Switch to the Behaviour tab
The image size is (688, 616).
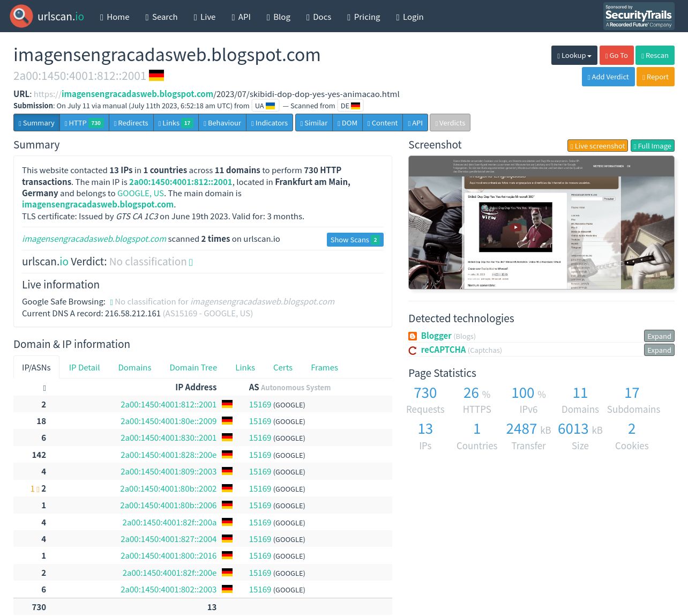(x=222, y=123)
